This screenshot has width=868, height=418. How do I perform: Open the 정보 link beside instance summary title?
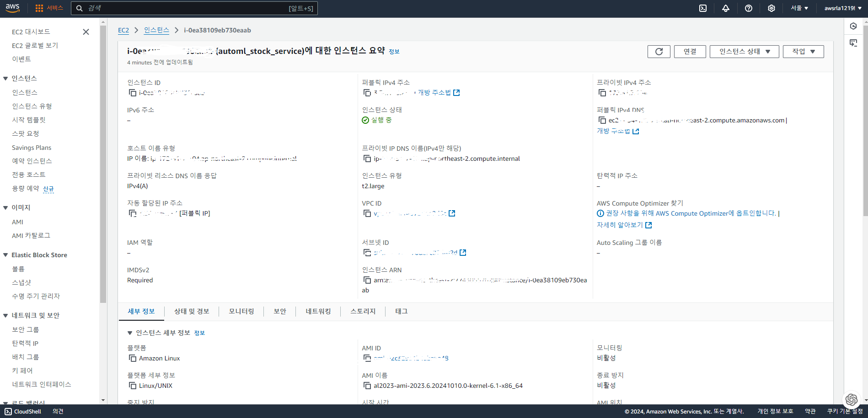[394, 52]
